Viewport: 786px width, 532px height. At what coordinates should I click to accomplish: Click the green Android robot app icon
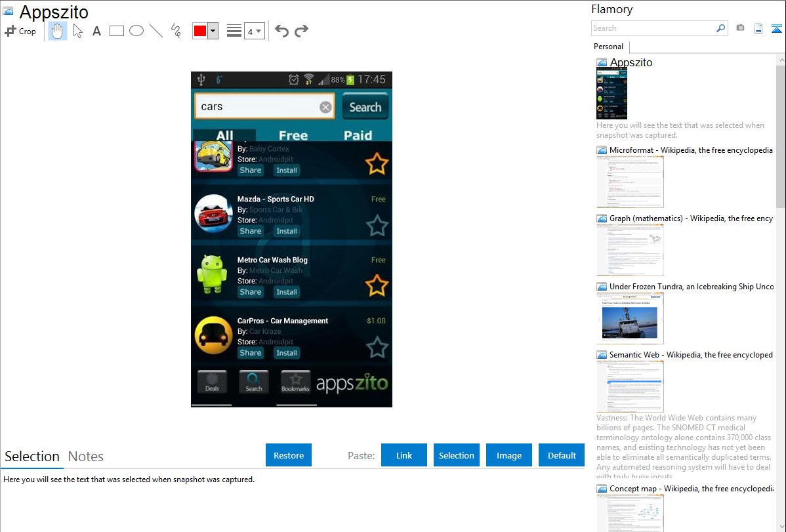pyautogui.click(x=212, y=274)
